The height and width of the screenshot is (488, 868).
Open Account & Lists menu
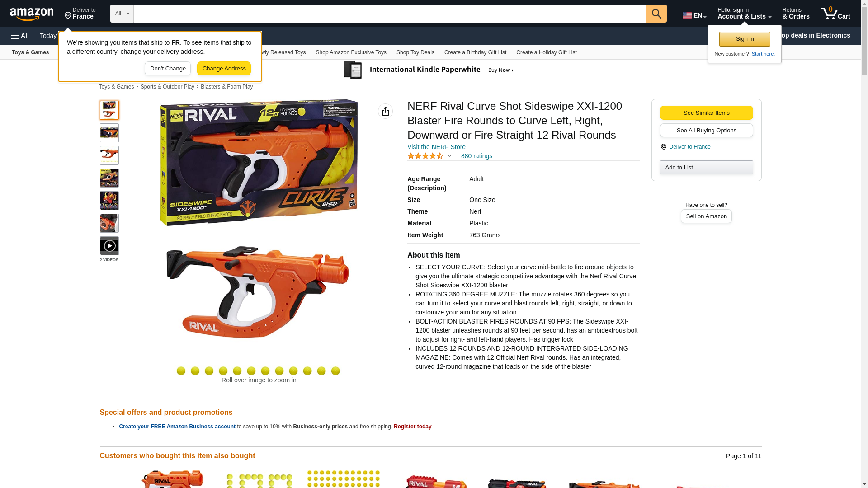coord(744,14)
